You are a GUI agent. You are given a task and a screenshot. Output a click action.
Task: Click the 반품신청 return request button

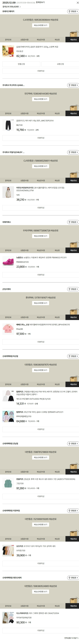point(21,64)
